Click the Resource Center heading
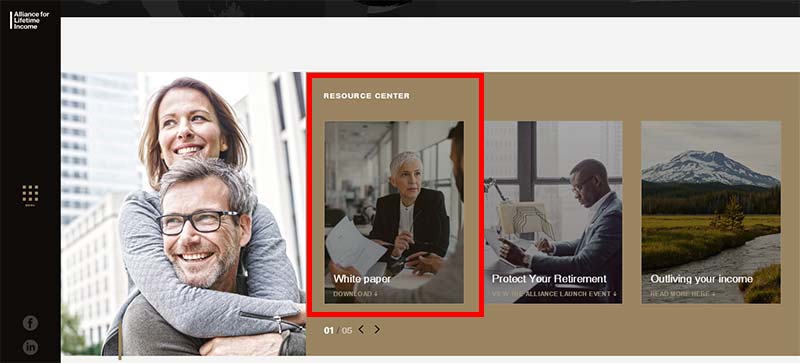The width and height of the screenshot is (800, 363). 366,96
